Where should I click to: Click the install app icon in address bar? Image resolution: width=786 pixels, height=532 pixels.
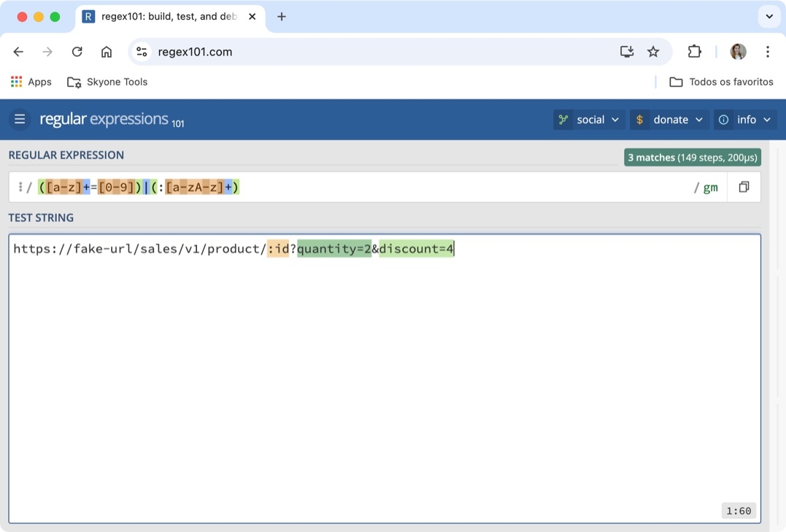coord(627,52)
